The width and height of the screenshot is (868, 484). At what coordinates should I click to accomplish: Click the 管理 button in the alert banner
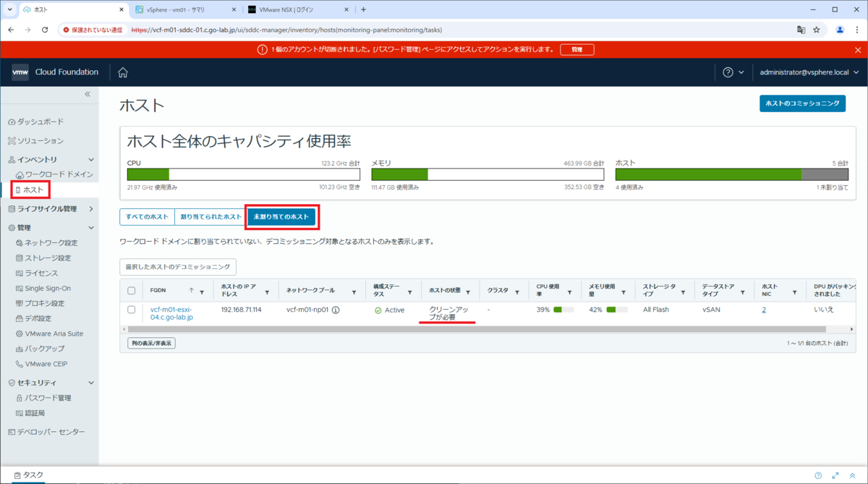[x=576, y=49]
